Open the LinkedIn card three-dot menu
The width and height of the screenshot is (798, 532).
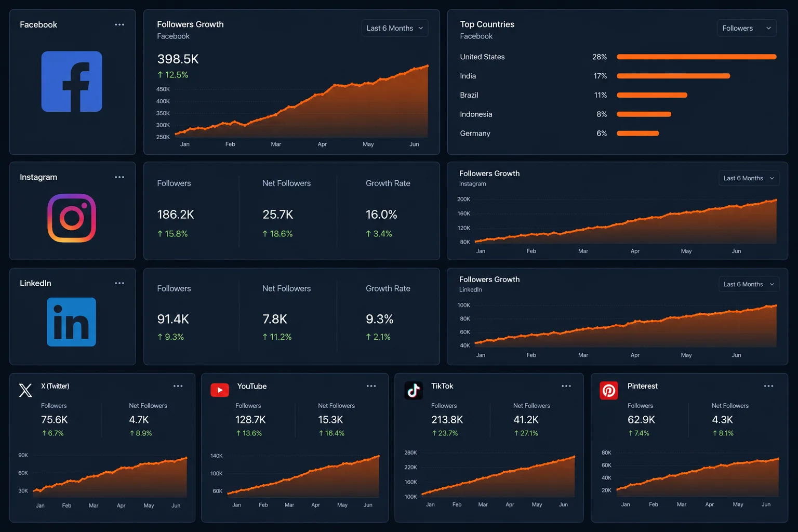(x=119, y=283)
